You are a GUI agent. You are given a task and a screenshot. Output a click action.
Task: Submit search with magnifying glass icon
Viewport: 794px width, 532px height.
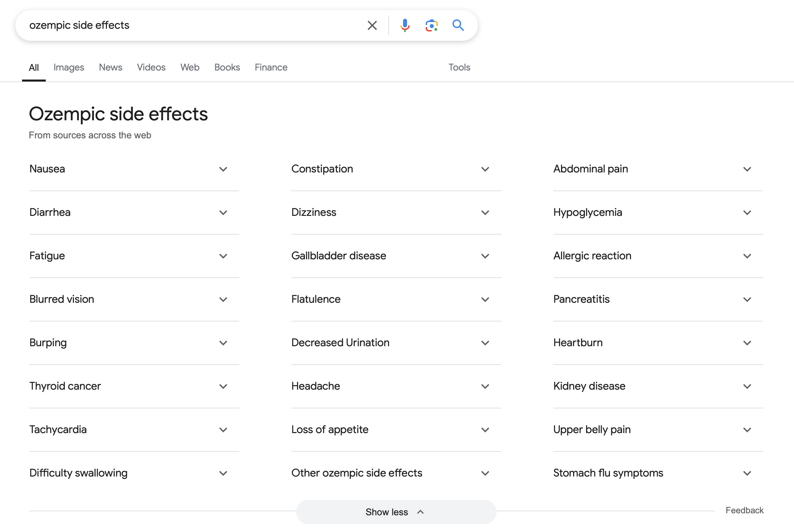(458, 25)
